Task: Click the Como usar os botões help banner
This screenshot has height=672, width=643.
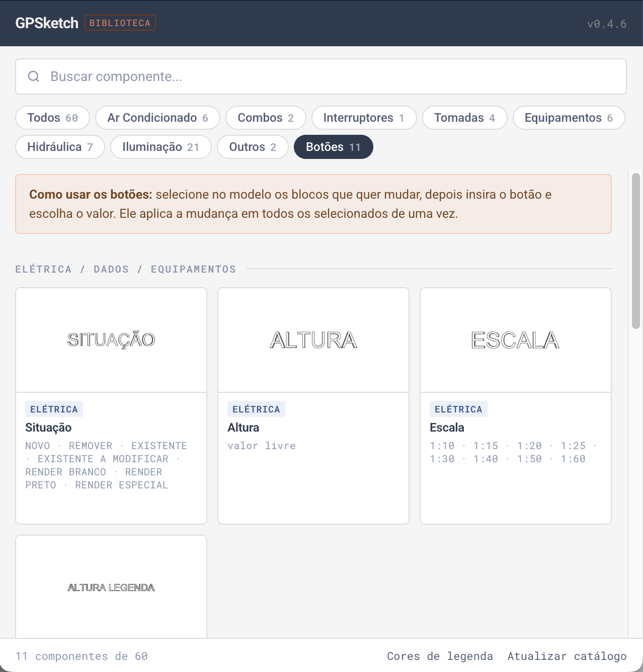Action: [313, 204]
